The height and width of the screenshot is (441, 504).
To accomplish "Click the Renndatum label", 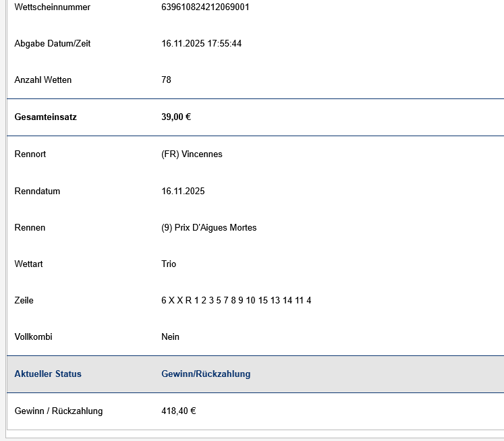I will coord(37,192).
